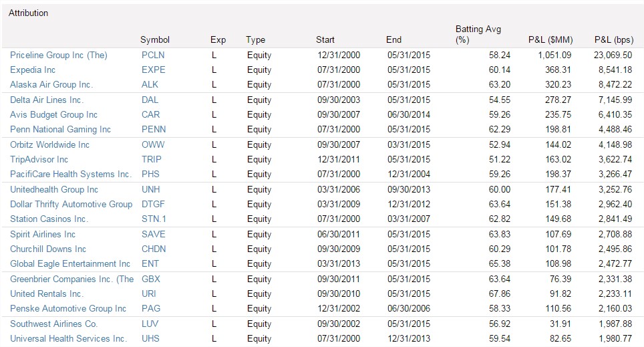
Task: Open the Priceline Group Inc (The) link
Action: coord(58,55)
